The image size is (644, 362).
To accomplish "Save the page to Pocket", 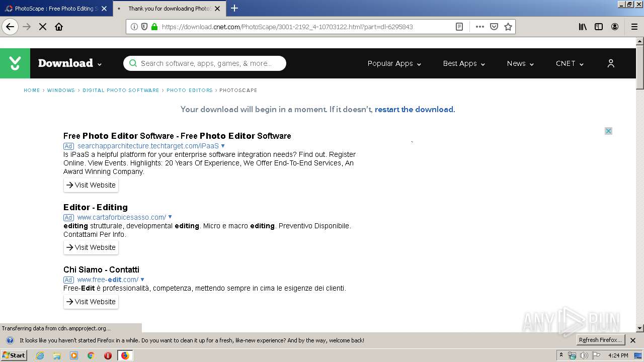I will pos(494,27).
